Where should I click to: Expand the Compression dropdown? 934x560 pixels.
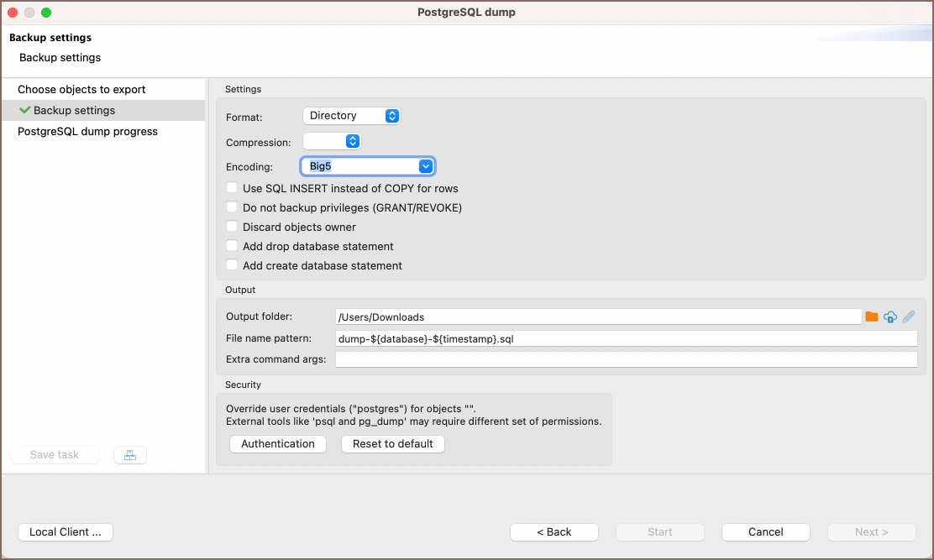pos(332,142)
